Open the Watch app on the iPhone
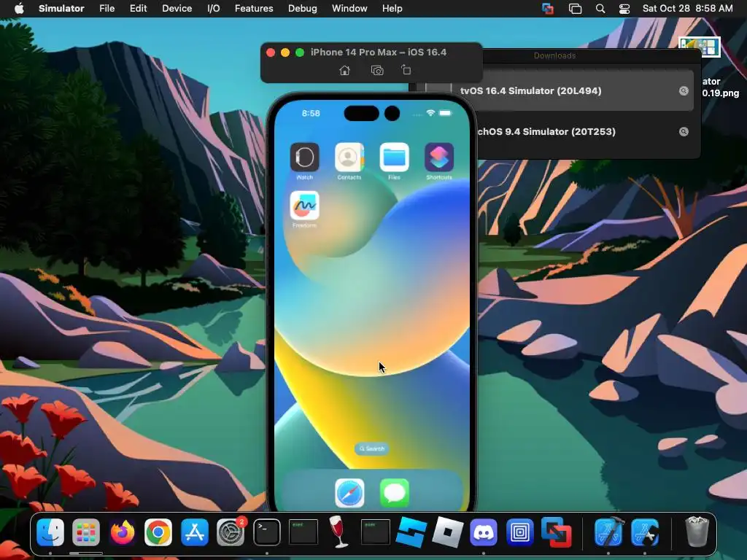The height and width of the screenshot is (560, 747). coord(304,157)
